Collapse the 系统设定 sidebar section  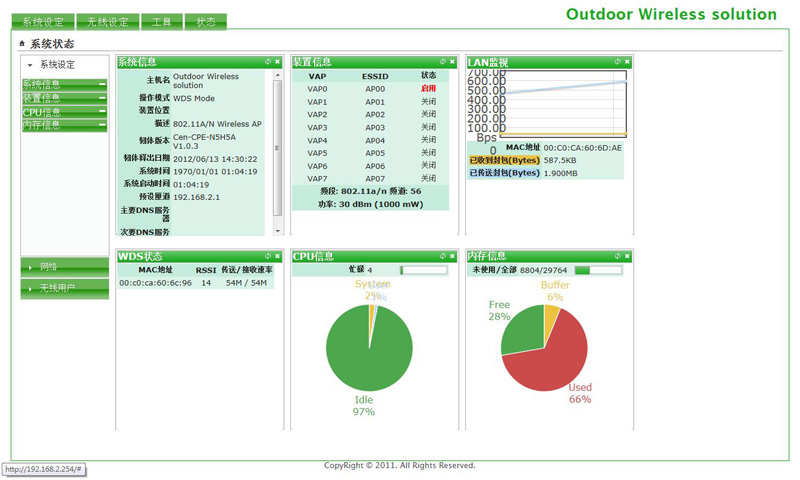pos(58,65)
